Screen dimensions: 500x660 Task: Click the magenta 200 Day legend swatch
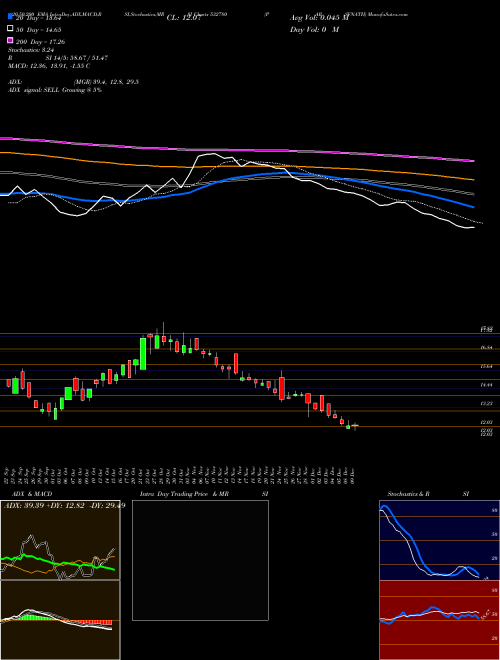(x=10, y=40)
